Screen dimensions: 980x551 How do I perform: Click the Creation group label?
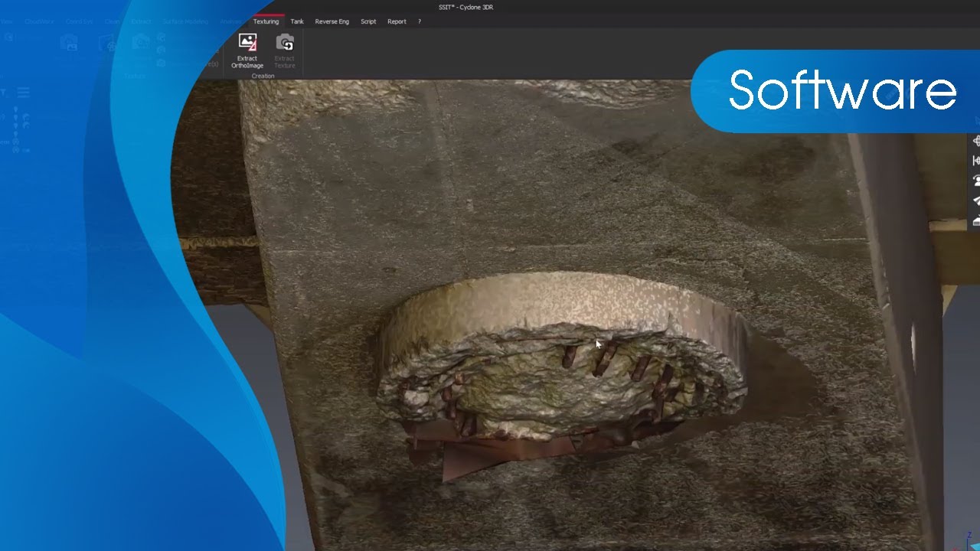pos(263,76)
